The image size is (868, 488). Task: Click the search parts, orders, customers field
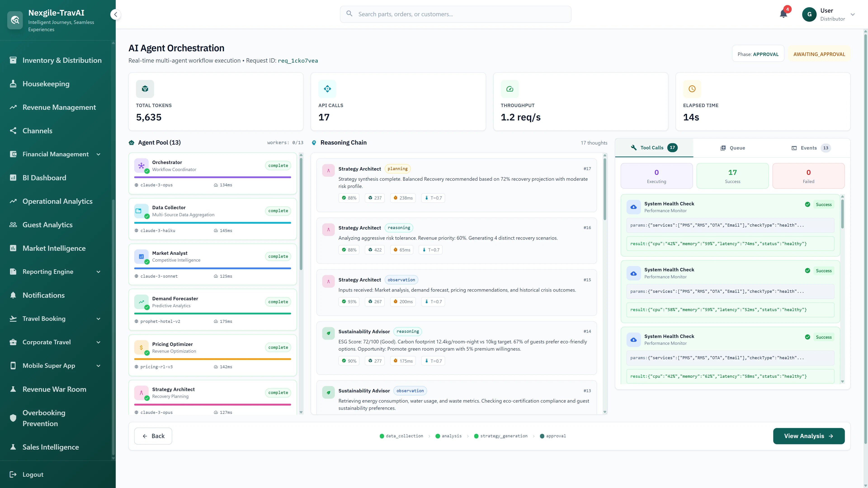pos(455,14)
